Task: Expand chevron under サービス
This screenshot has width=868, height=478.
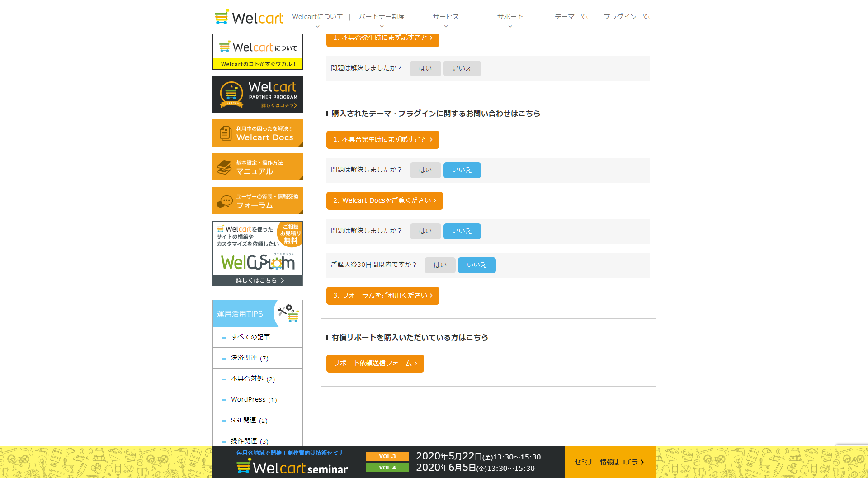Action: 446,26
